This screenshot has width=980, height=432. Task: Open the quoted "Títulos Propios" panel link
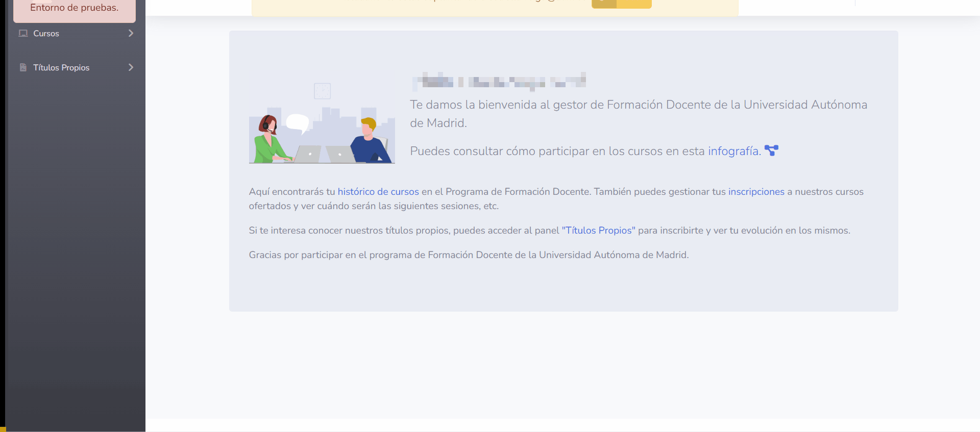tap(598, 231)
